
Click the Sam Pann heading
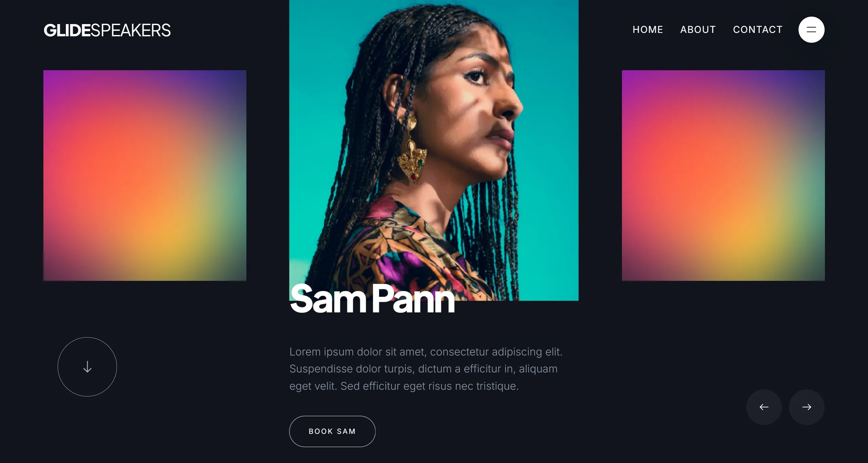pyautogui.click(x=372, y=299)
